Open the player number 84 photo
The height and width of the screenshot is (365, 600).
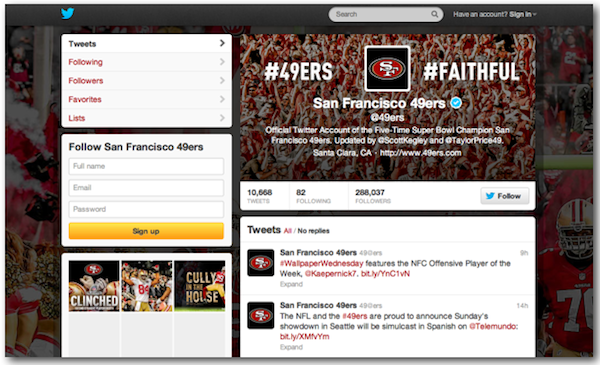pyautogui.click(x=147, y=286)
